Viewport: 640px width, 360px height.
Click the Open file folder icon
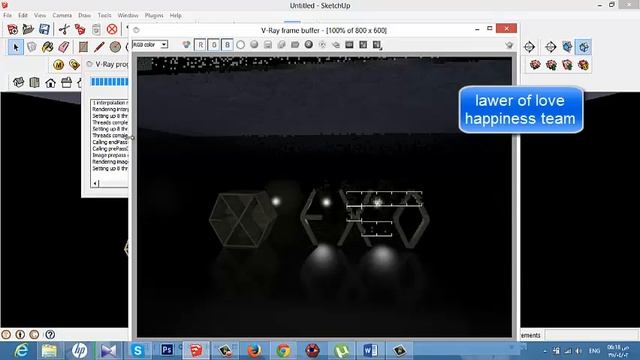coord(28,29)
